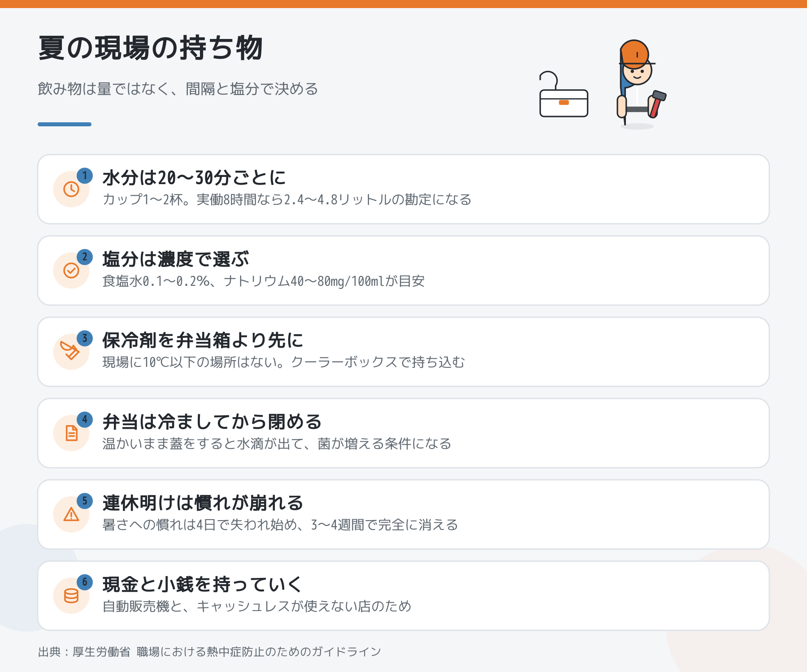
Task: Click the clock icon beside 水分は20〜30分ごとに
Action: 71,189
